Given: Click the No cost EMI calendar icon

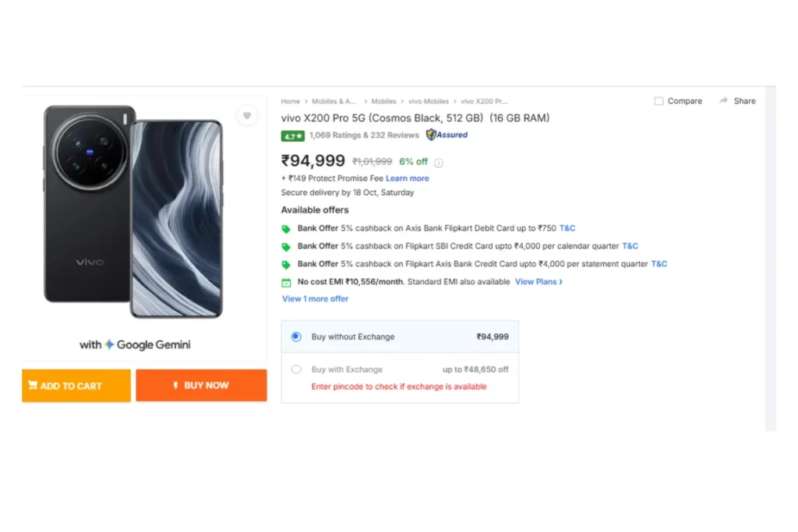Looking at the screenshot, I should coord(286,282).
